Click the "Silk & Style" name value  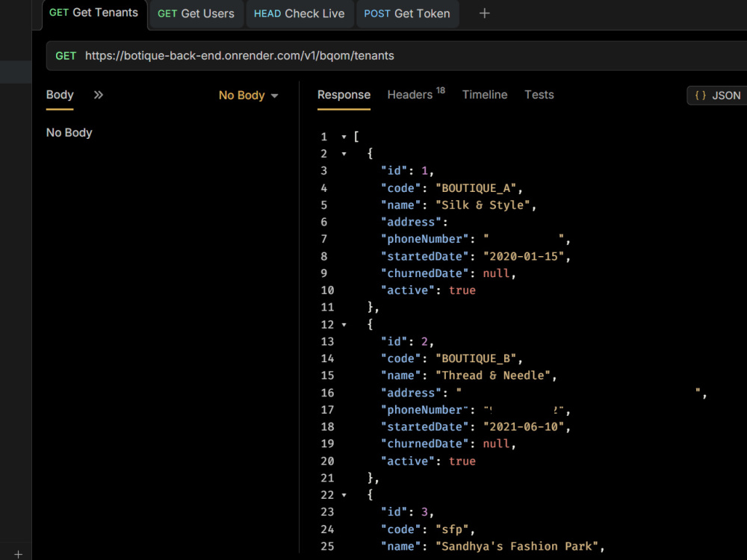click(483, 205)
